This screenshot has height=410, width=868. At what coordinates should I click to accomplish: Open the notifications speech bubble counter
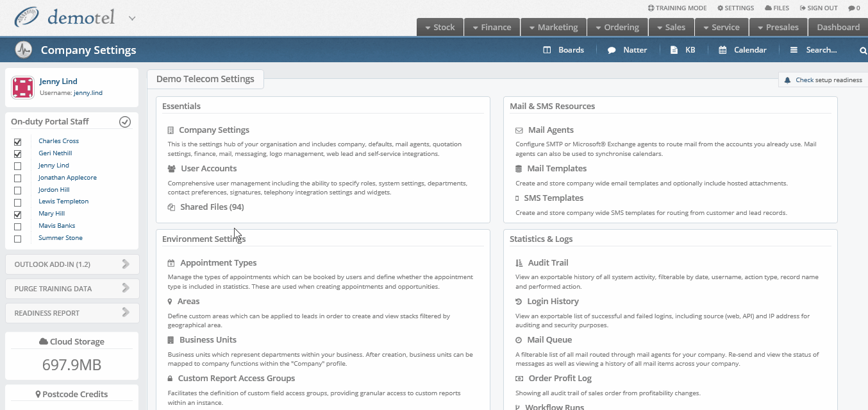coord(854,8)
